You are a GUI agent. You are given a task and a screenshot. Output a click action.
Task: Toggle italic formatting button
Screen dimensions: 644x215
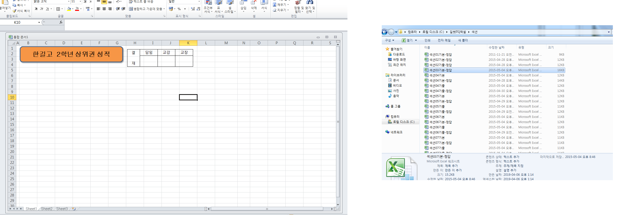pyautogui.click(x=41, y=9)
